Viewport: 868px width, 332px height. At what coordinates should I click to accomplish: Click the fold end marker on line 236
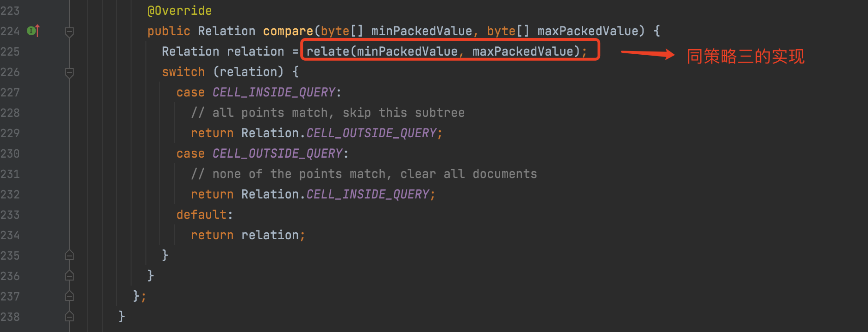69,275
